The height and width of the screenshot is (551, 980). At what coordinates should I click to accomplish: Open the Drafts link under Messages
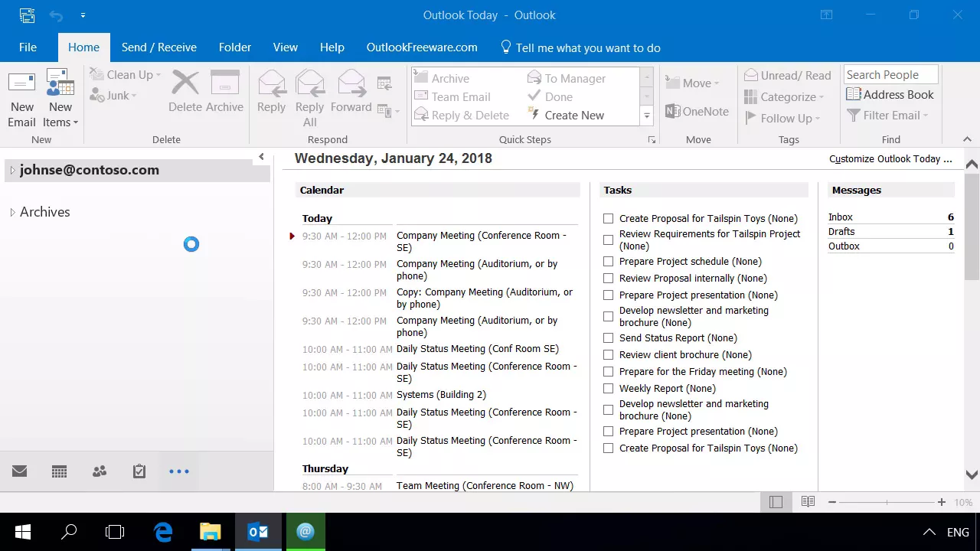point(841,232)
